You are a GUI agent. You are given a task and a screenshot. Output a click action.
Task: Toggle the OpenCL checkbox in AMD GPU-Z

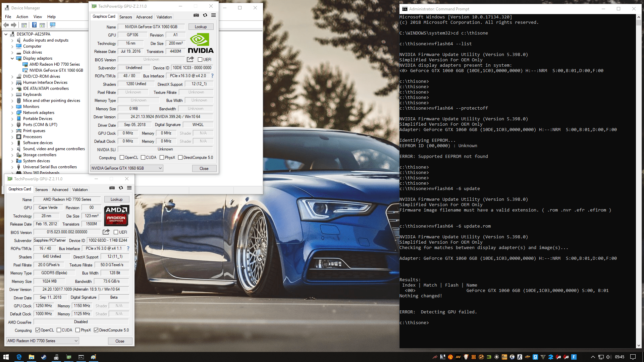point(38,330)
